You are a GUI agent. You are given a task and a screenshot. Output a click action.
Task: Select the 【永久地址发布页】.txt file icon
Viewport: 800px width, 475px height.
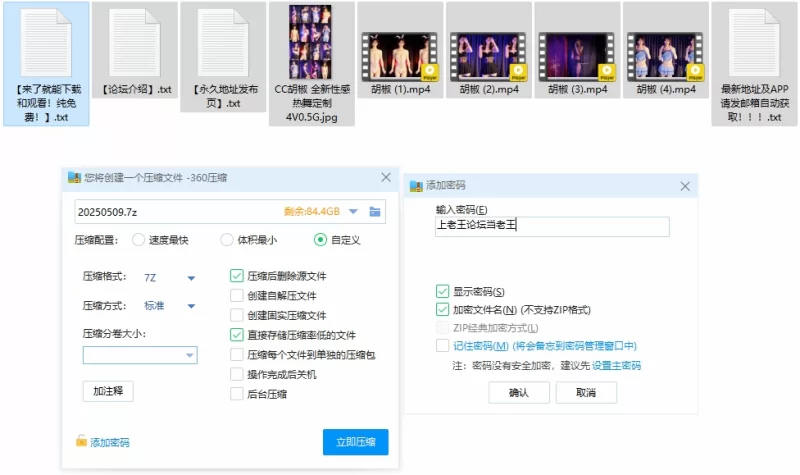coord(223,43)
